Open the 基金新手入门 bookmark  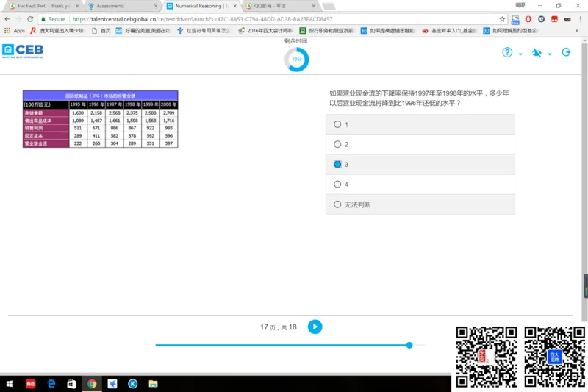tap(449, 31)
